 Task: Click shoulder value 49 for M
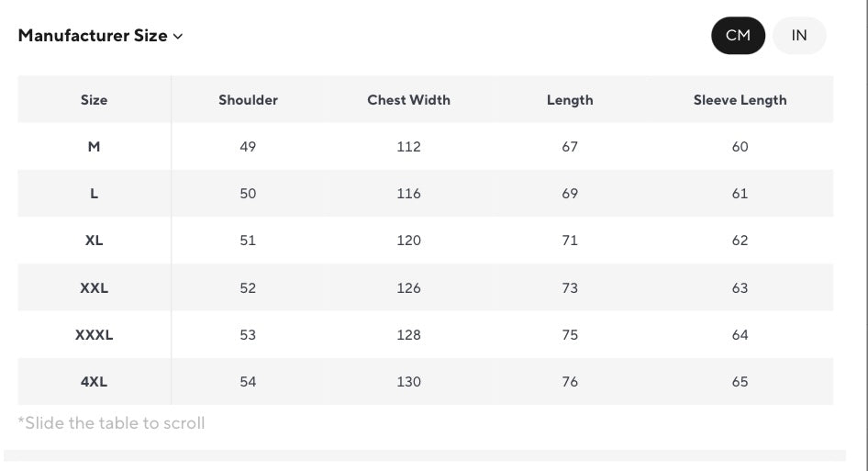[x=248, y=147]
